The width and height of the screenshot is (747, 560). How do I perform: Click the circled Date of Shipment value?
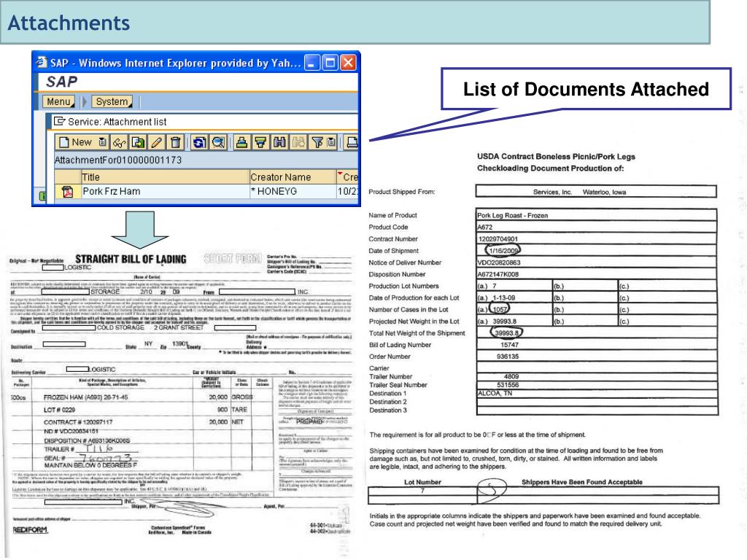point(503,250)
